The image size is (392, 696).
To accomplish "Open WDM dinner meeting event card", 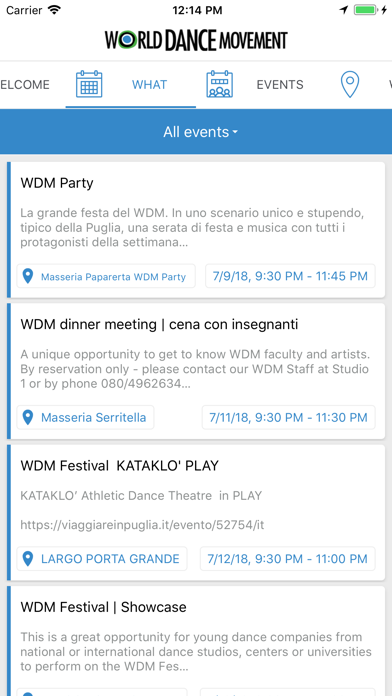I will (x=196, y=371).
